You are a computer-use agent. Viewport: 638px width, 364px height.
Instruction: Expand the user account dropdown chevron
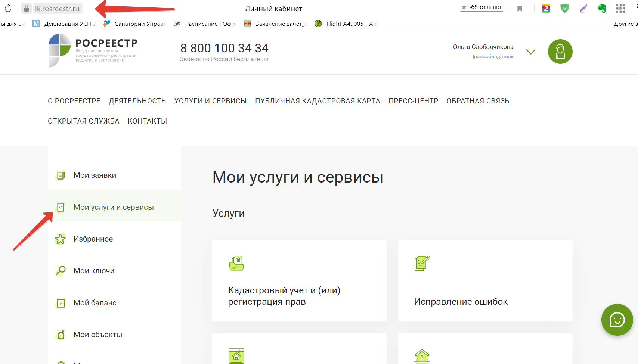(x=530, y=52)
